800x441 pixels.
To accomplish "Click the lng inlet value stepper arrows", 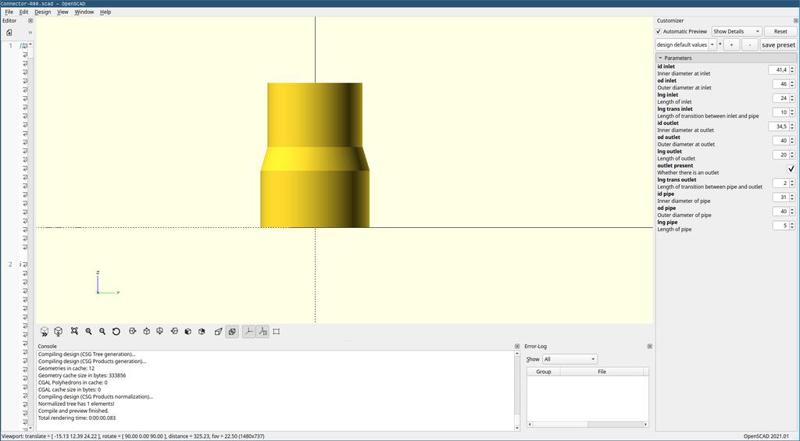I will pyautogui.click(x=792, y=98).
